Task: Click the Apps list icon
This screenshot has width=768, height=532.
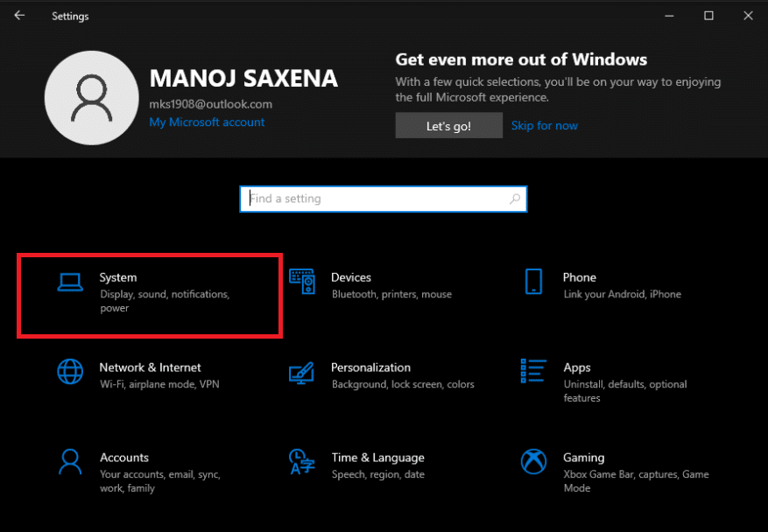Action: coord(533,371)
